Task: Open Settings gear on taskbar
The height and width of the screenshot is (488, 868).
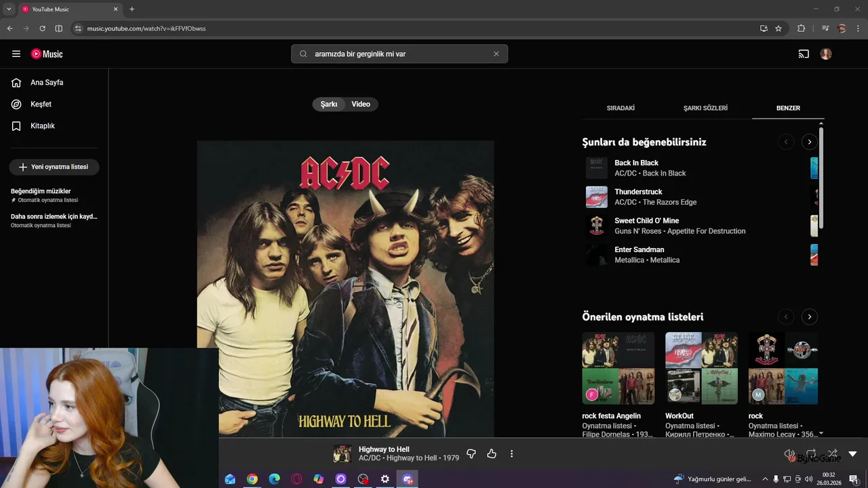Action: click(384, 479)
